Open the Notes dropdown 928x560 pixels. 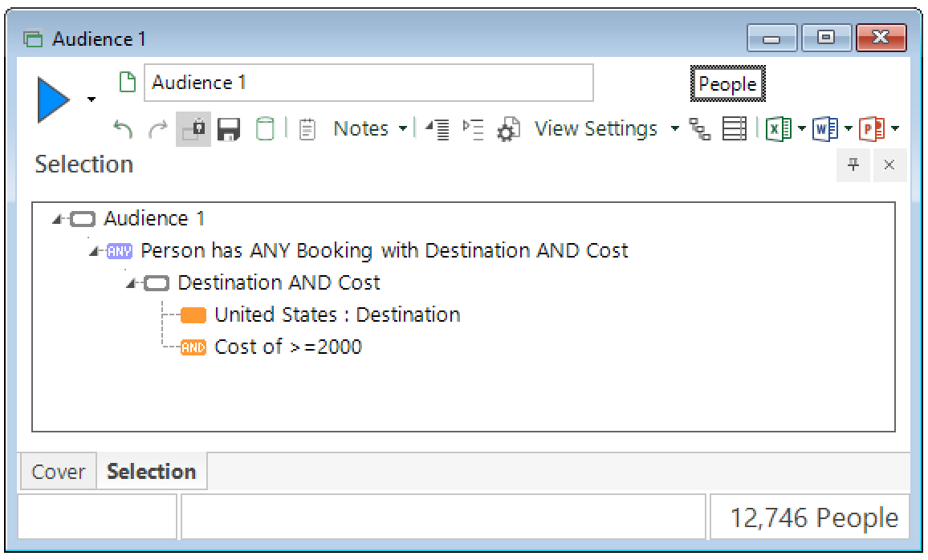[x=369, y=129]
